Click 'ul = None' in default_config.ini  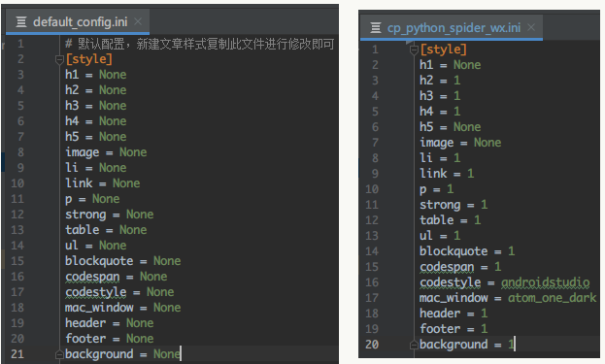coord(96,246)
